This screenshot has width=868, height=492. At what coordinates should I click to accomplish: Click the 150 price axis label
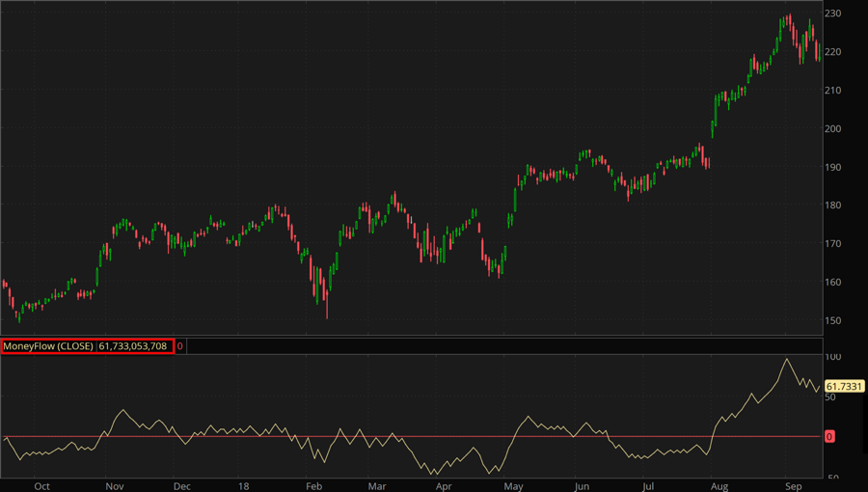click(833, 321)
